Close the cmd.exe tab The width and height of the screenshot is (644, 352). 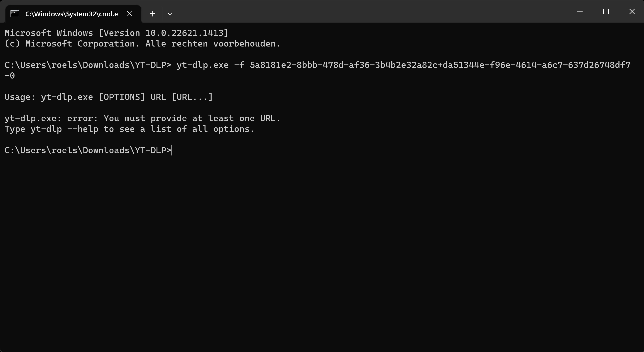(x=129, y=14)
